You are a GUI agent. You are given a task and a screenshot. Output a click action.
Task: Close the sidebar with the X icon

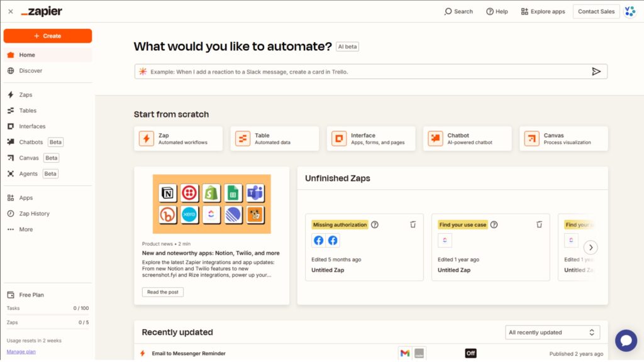pos(10,11)
